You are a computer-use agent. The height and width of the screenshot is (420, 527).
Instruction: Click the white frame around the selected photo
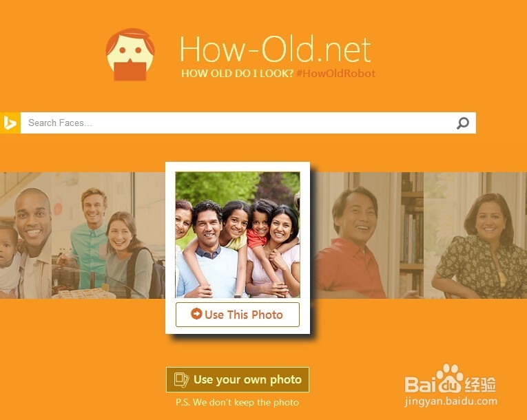point(238,167)
